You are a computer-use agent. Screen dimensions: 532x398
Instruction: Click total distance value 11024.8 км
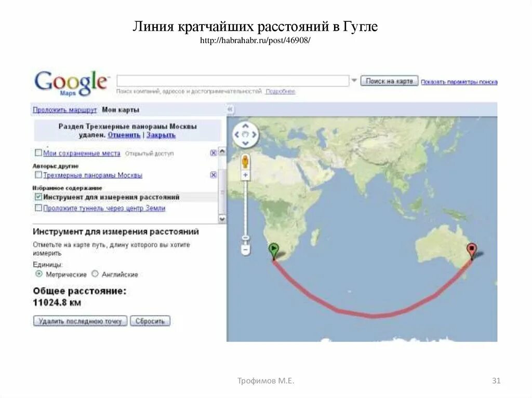coord(57,303)
